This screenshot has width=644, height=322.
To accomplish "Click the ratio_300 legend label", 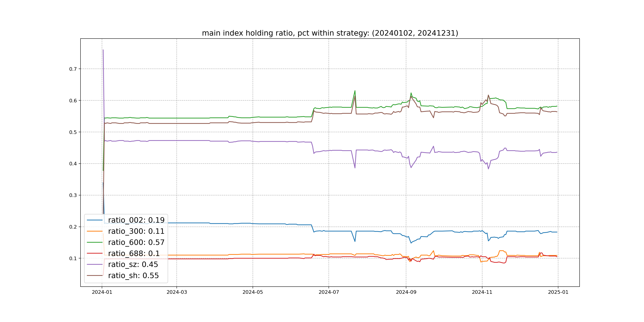I will (x=136, y=231).
